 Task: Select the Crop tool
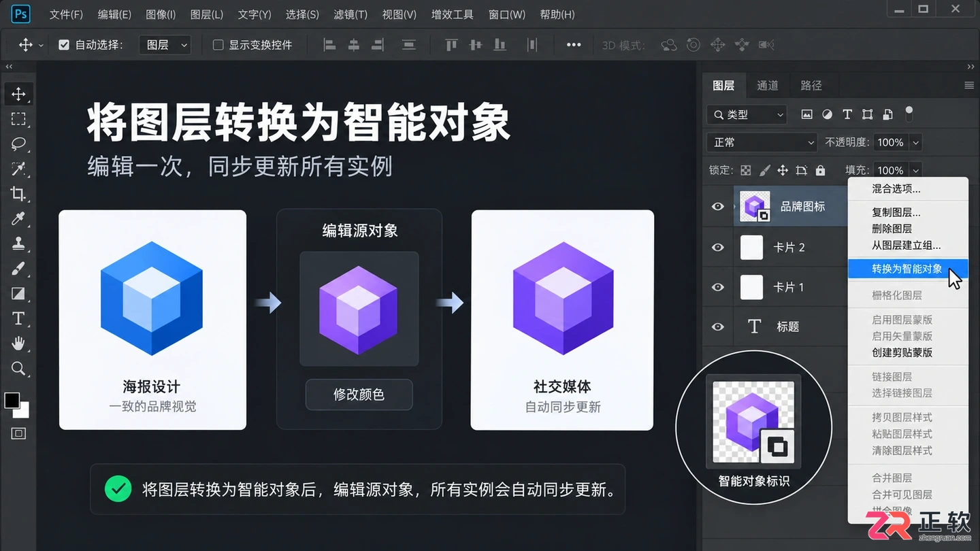[x=18, y=194]
